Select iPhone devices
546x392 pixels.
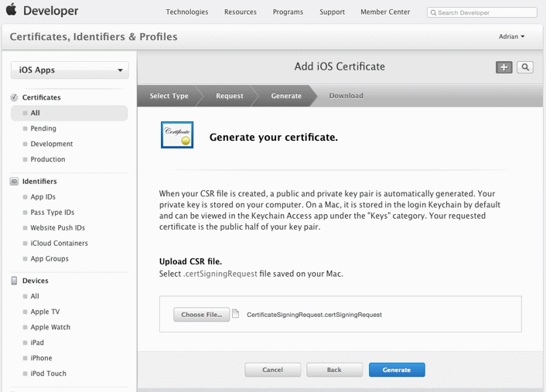pos(41,358)
